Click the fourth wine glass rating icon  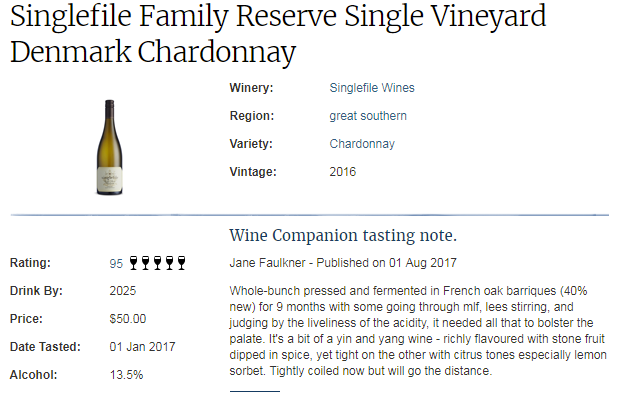click(170, 263)
